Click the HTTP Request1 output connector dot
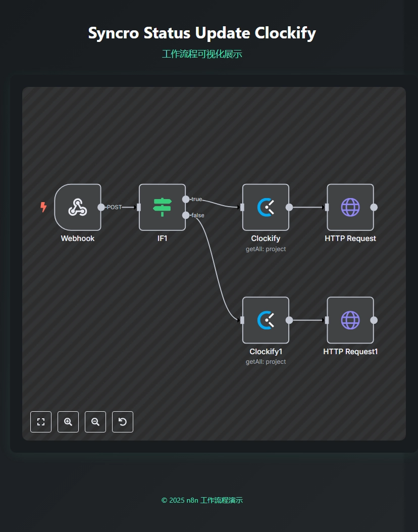The width and height of the screenshot is (418, 532). point(374,320)
